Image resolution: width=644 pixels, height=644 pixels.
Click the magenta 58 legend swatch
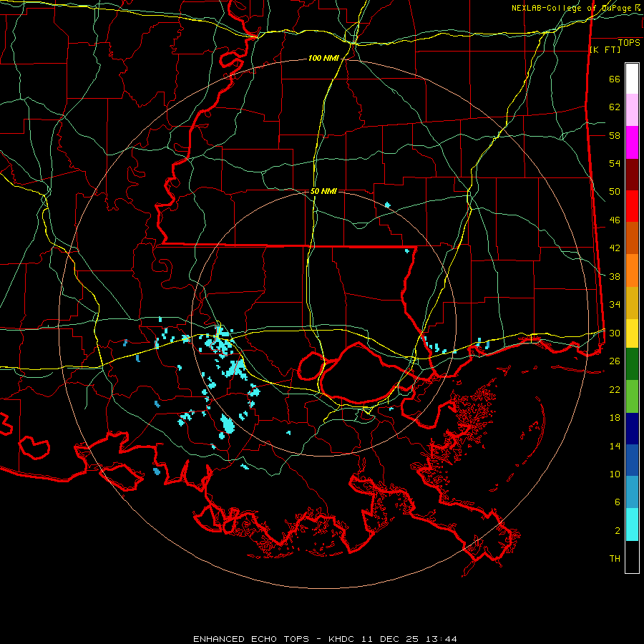(x=632, y=142)
